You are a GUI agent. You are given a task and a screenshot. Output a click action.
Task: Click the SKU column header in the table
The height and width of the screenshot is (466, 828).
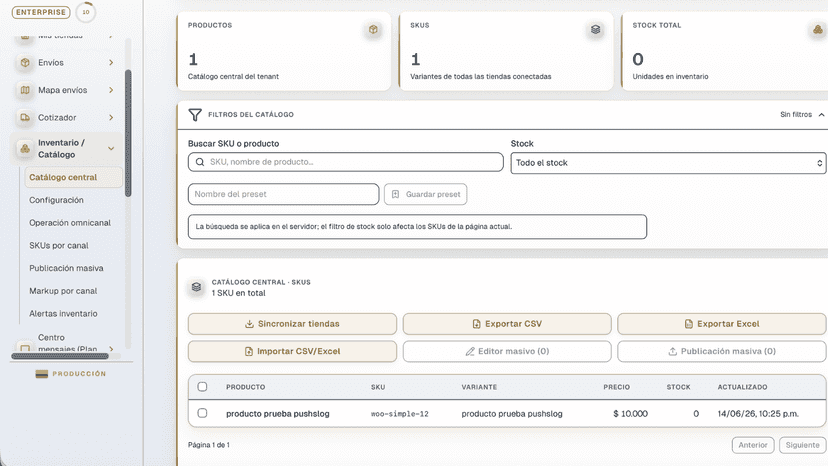(x=378, y=387)
